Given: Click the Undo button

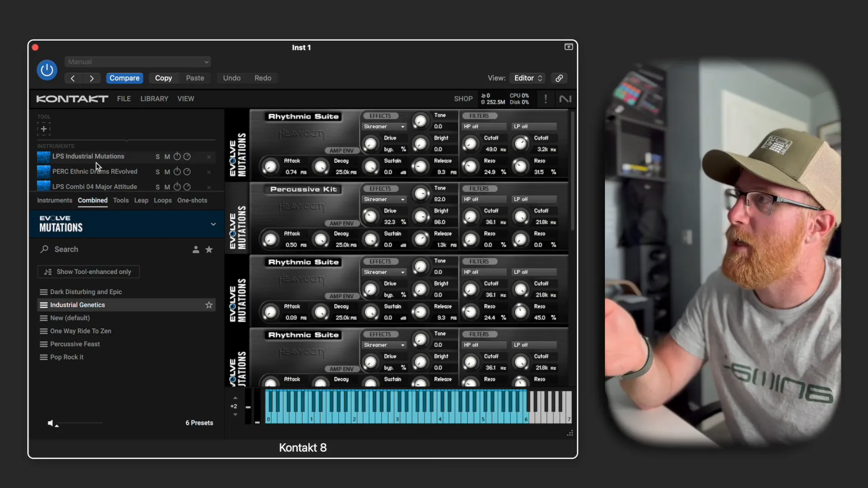Looking at the screenshot, I should [232, 78].
